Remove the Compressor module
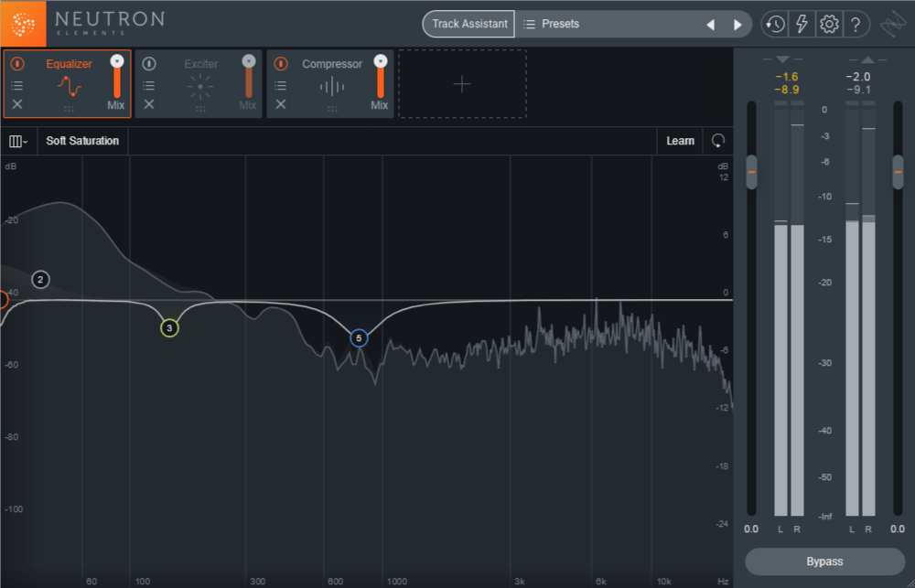 (281, 104)
